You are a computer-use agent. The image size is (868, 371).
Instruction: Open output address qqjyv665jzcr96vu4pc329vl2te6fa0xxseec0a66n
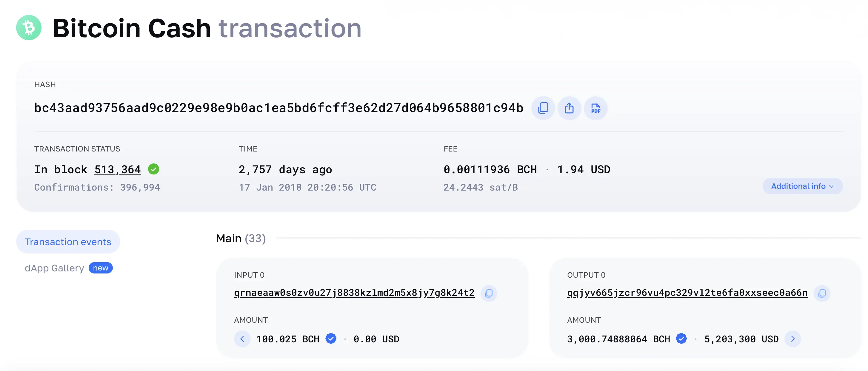687,293
